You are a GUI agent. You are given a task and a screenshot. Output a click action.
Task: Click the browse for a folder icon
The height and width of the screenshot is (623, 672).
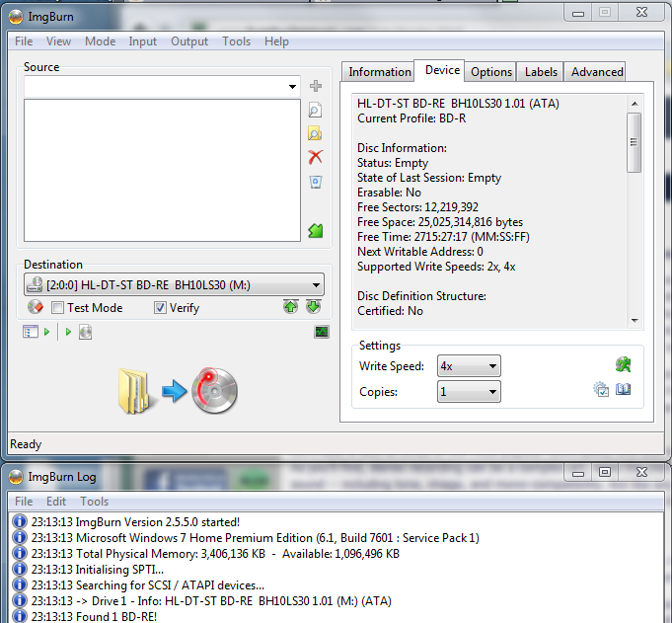pos(315,133)
